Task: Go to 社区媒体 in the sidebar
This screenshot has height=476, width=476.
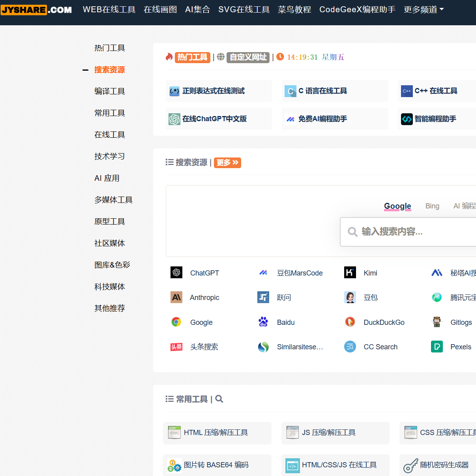Action: click(110, 244)
